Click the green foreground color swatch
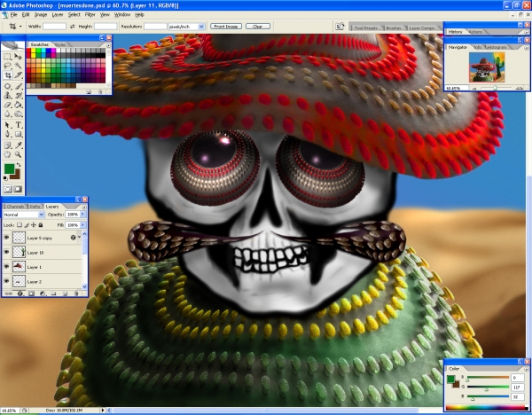This screenshot has height=415, width=532. [9, 168]
